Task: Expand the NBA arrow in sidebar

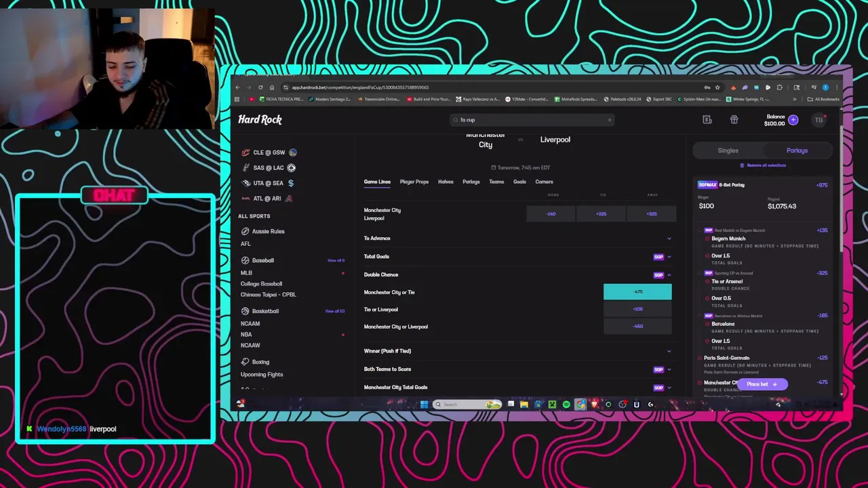Action: click(343, 335)
